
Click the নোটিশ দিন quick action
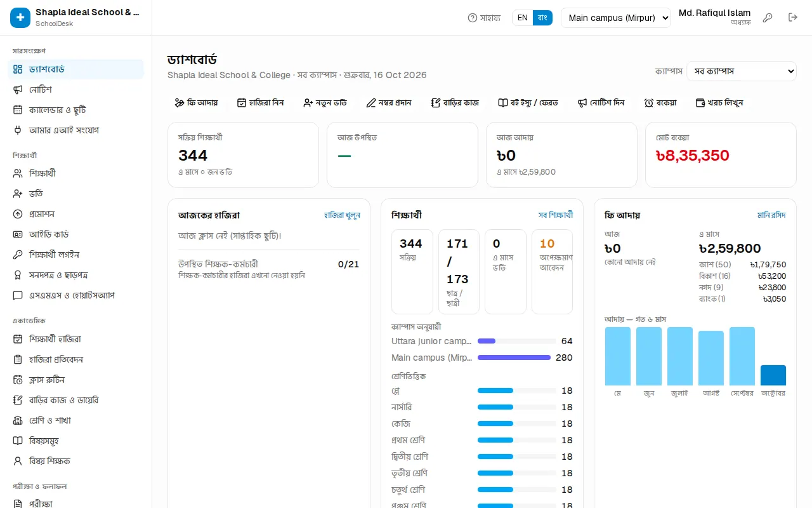point(601,103)
